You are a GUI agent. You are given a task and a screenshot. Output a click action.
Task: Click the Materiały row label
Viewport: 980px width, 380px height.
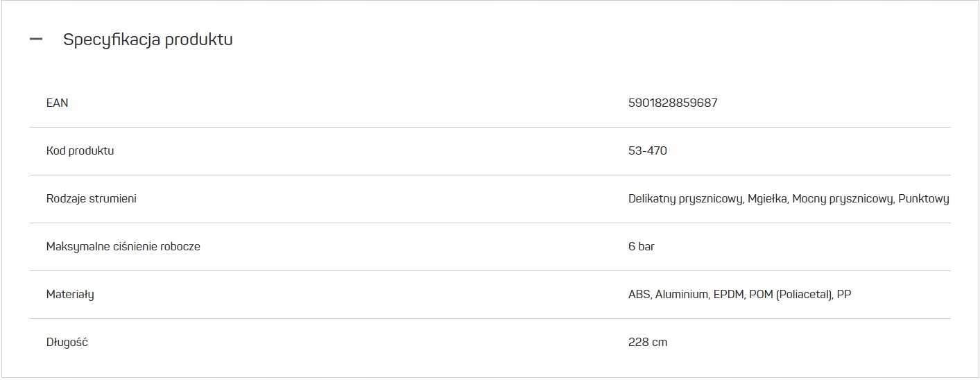point(69,294)
